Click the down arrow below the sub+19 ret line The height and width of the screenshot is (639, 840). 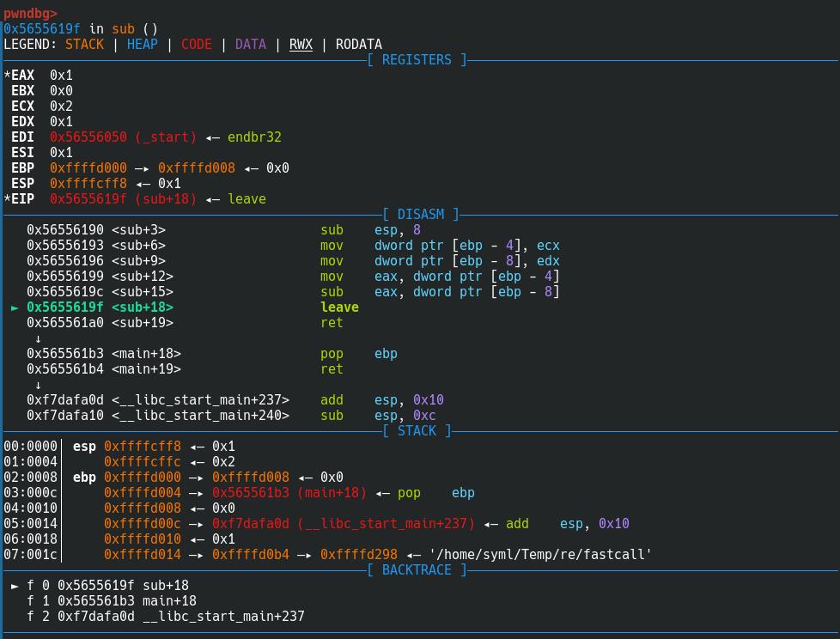coord(38,338)
